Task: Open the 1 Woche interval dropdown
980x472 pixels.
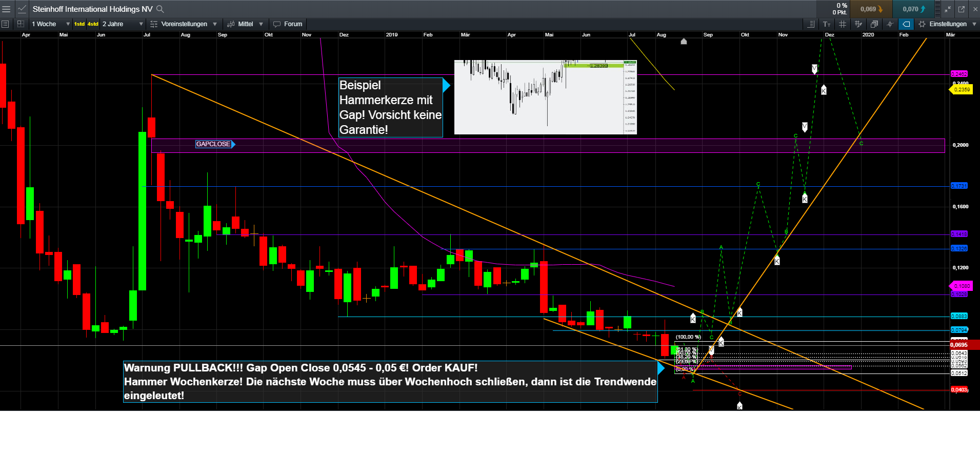Action: pyautogui.click(x=49, y=24)
